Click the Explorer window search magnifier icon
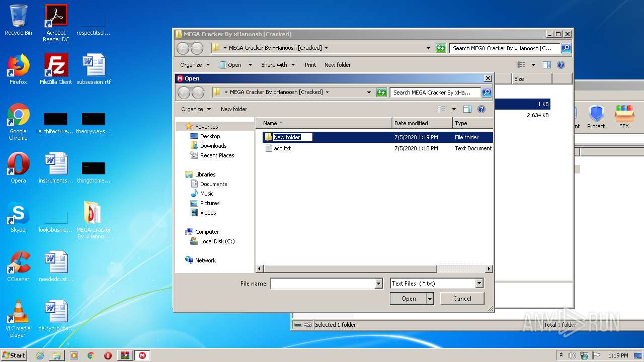Screen dimensions: 644x362 (x=566, y=48)
